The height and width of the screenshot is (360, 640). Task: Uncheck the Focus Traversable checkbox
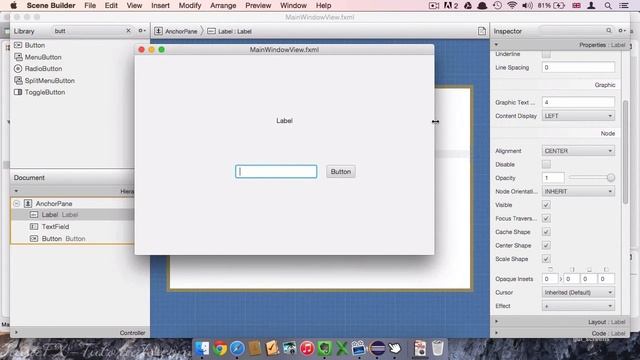[x=546, y=218]
